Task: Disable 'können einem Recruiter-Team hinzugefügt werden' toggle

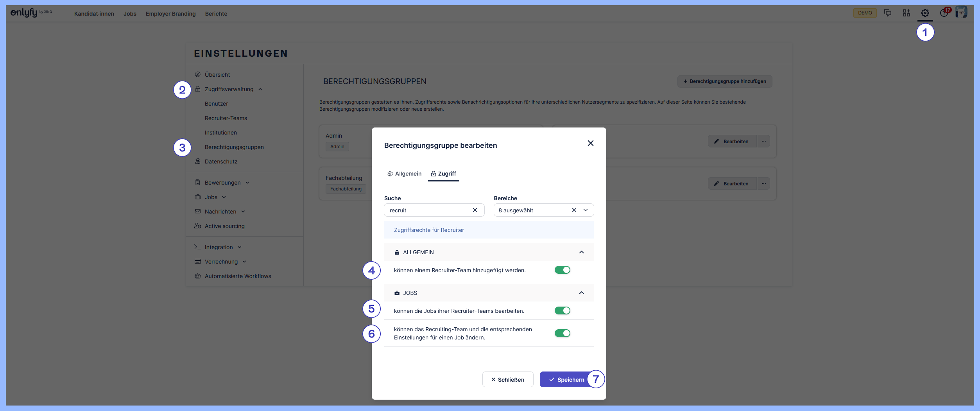Action: 562,270
